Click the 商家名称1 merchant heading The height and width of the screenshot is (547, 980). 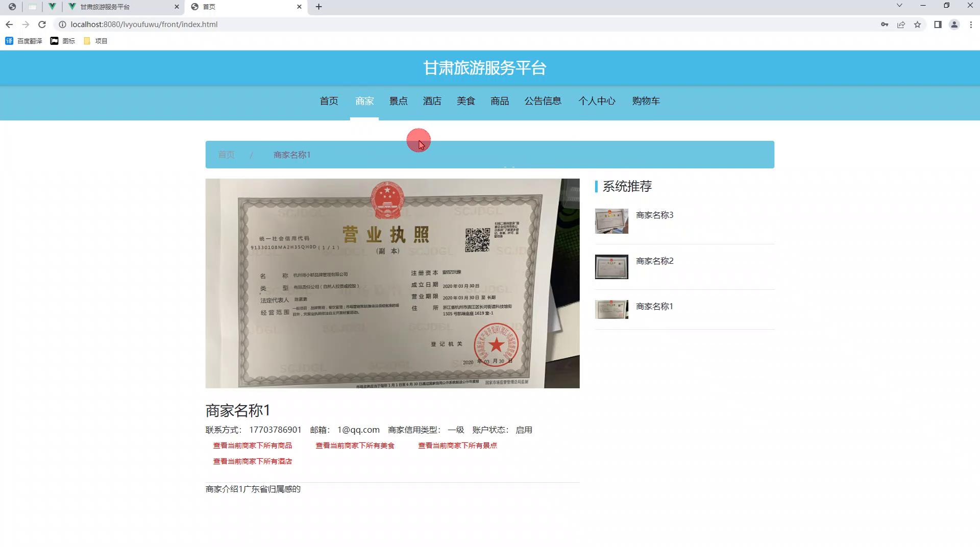click(x=237, y=410)
